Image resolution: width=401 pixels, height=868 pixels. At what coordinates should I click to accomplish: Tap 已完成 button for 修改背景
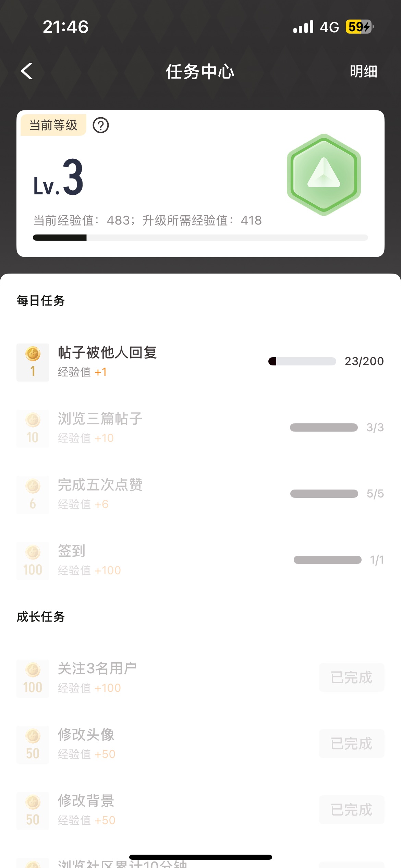point(351,810)
